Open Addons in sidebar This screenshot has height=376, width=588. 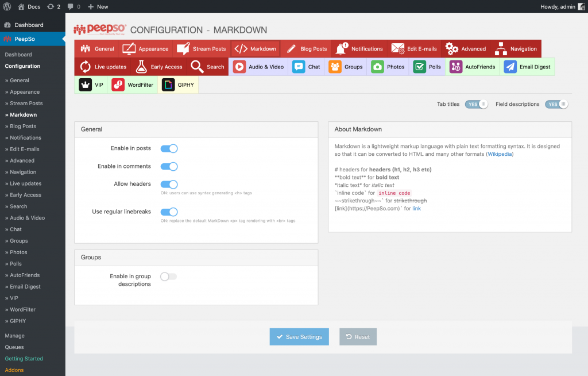(14, 370)
